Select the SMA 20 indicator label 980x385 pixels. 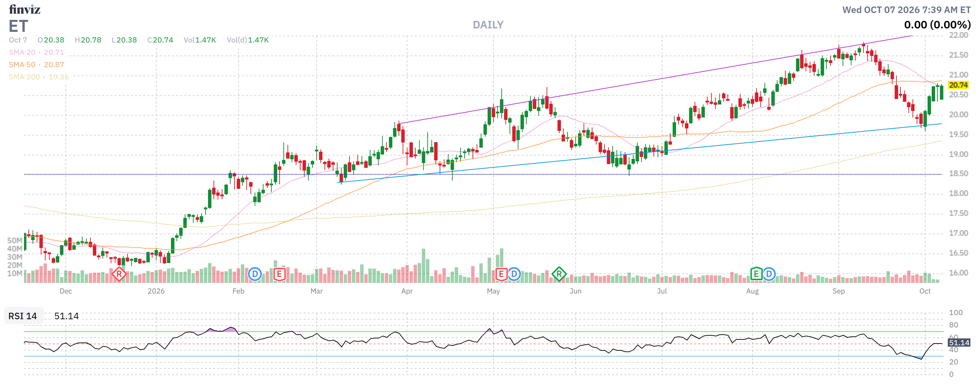coord(22,52)
